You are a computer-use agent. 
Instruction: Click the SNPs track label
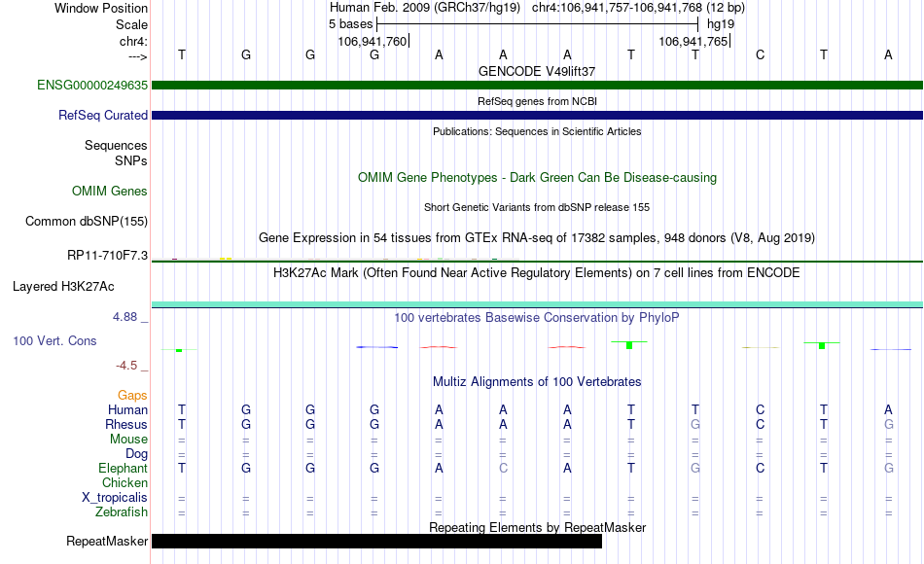click(131, 160)
